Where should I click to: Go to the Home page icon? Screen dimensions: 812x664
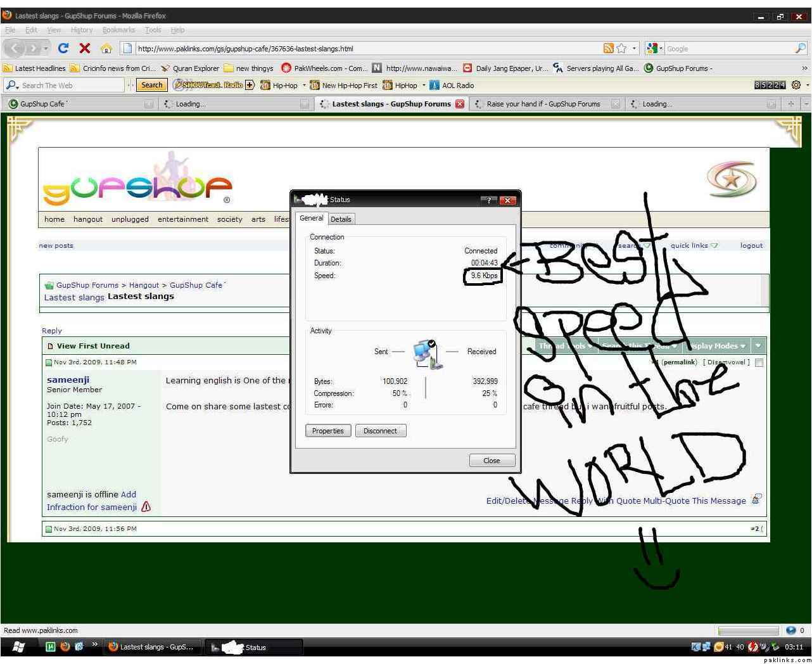[x=106, y=48]
